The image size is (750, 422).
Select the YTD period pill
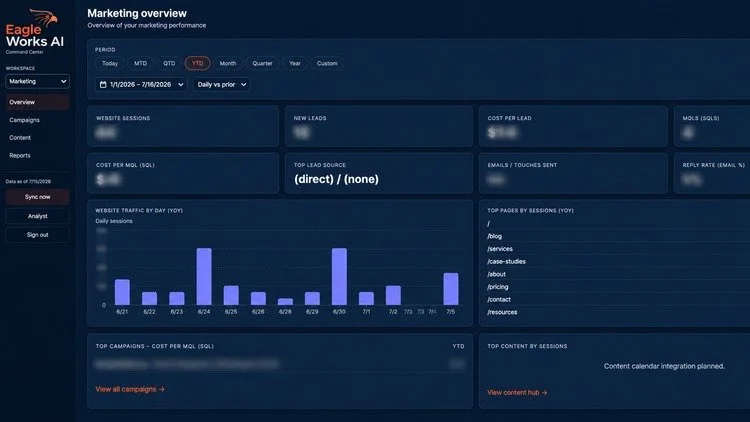pos(198,63)
